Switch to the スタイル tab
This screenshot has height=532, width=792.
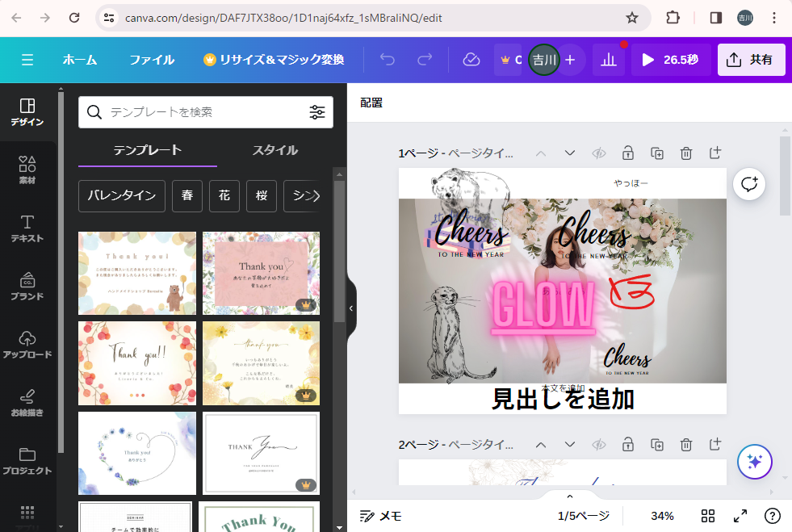pos(274,150)
